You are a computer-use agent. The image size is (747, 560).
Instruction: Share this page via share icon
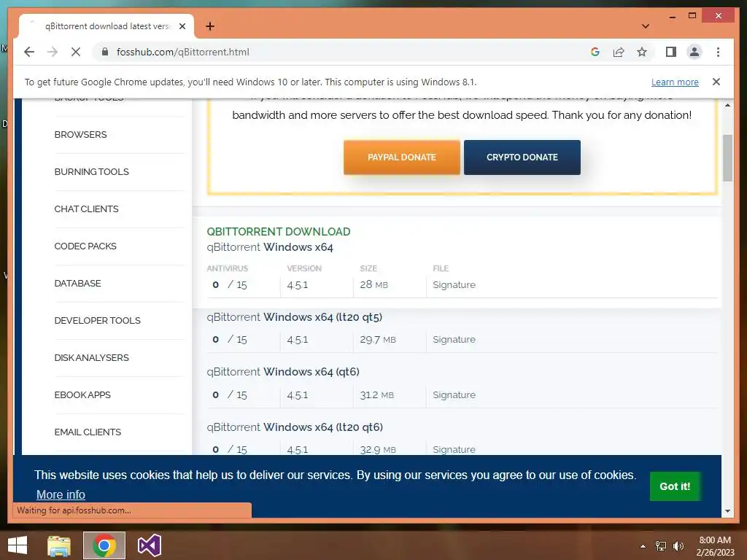[619, 52]
